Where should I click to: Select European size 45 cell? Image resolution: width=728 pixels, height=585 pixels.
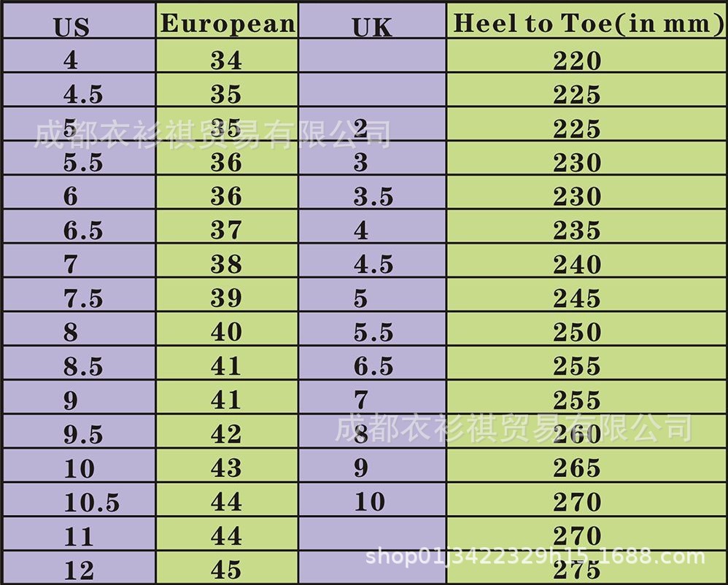(226, 570)
